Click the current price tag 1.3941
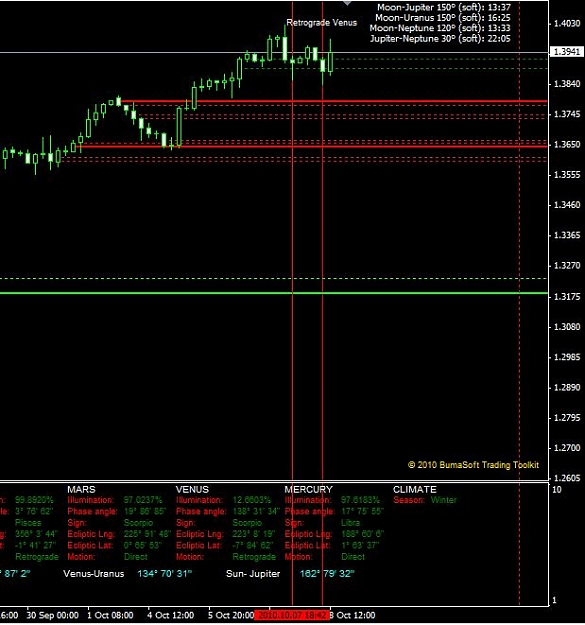Screen dimensions: 585x625 point(567,52)
